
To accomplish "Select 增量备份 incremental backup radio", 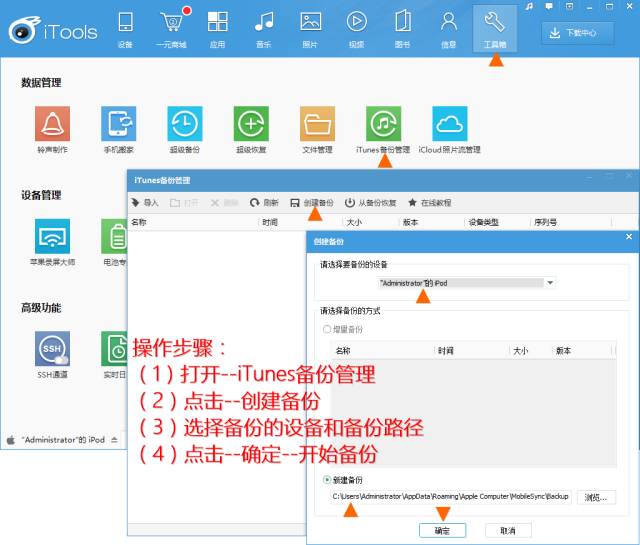I will (342, 329).
